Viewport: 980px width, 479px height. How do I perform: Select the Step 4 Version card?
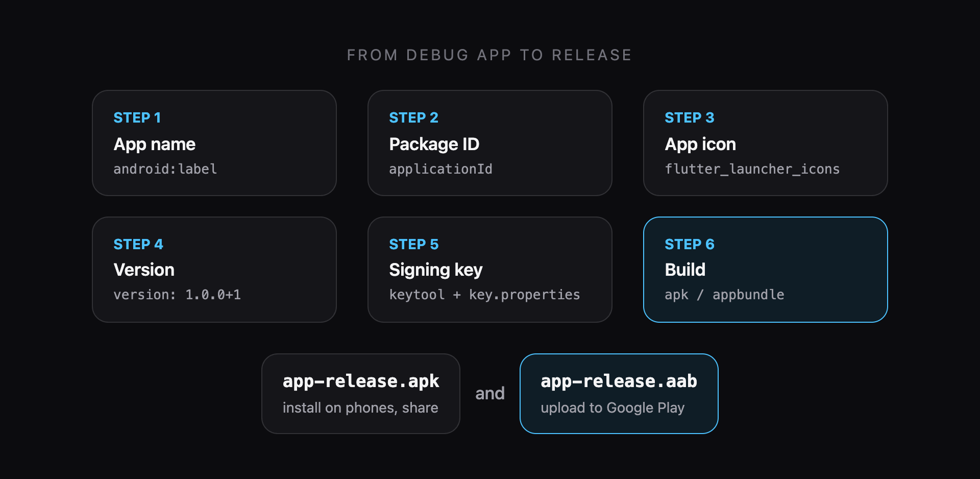pyautogui.click(x=214, y=270)
